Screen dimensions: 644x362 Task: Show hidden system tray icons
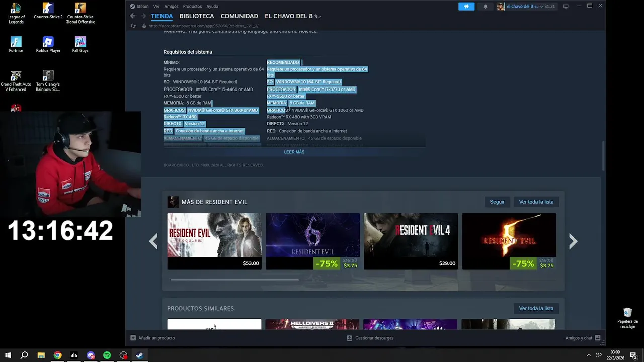[588, 355]
